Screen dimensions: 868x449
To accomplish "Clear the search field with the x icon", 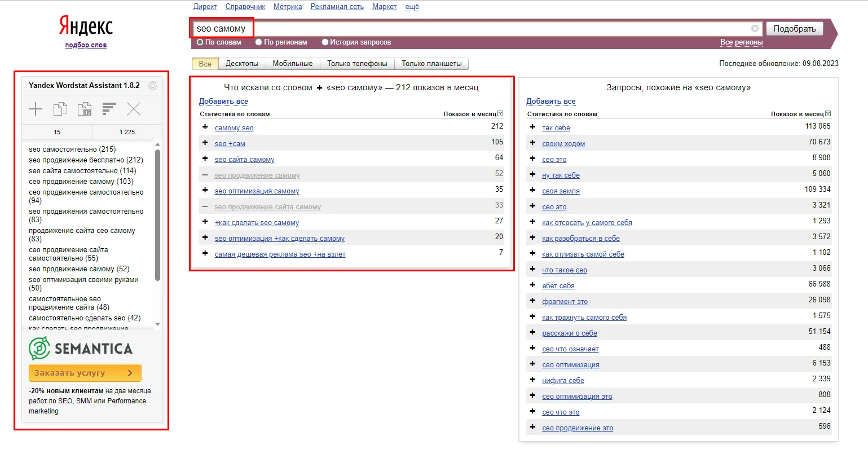I will pos(755,29).
